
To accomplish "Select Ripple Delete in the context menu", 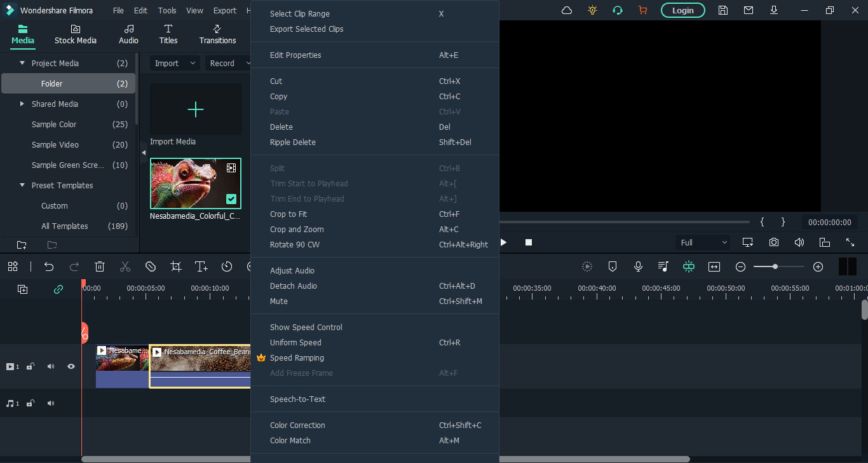I will click(292, 142).
